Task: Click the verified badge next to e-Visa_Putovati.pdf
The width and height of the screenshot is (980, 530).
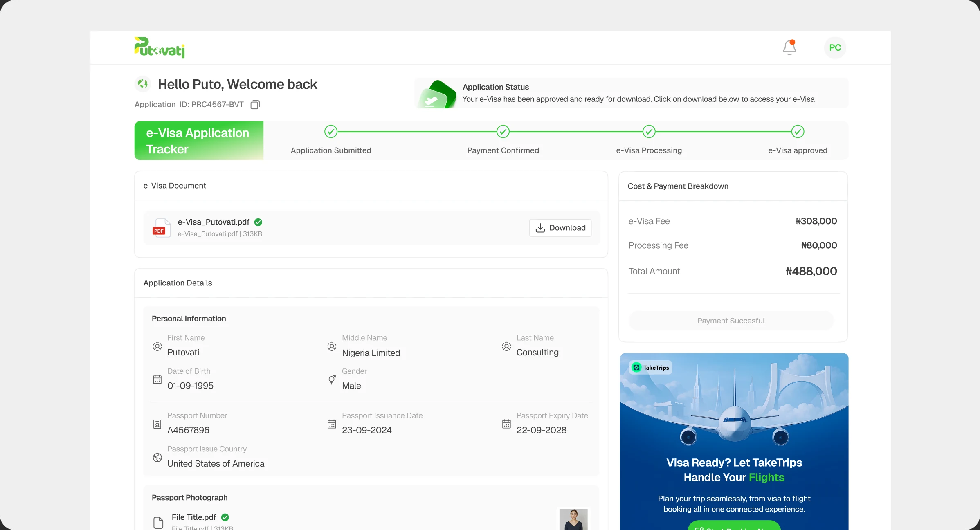Action: pyautogui.click(x=258, y=222)
